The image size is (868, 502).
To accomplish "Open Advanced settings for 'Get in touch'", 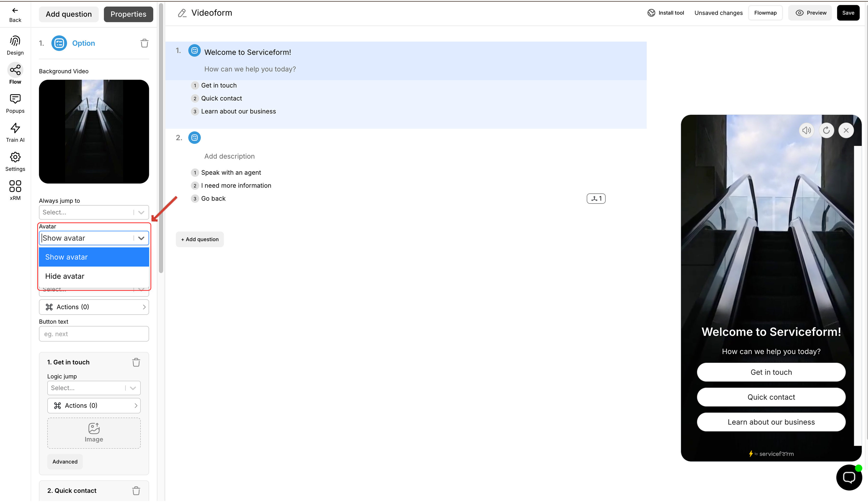I will pyautogui.click(x=65, y=462).
